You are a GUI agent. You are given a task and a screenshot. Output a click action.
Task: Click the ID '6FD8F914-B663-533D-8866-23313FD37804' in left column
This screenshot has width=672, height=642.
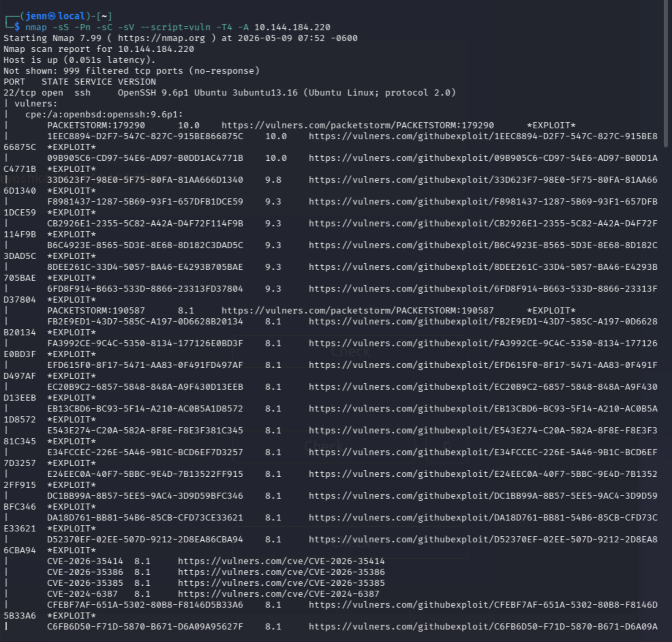point(145,289)
